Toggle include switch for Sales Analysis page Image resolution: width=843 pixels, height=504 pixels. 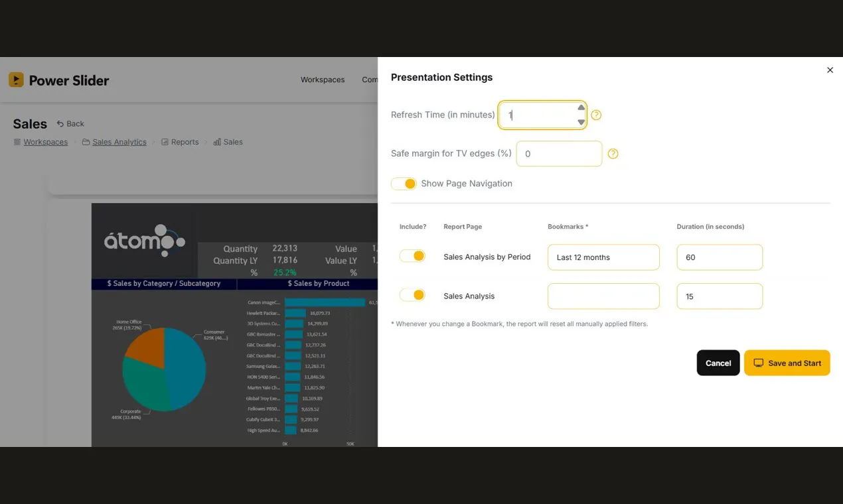click(x=412, y=295)
